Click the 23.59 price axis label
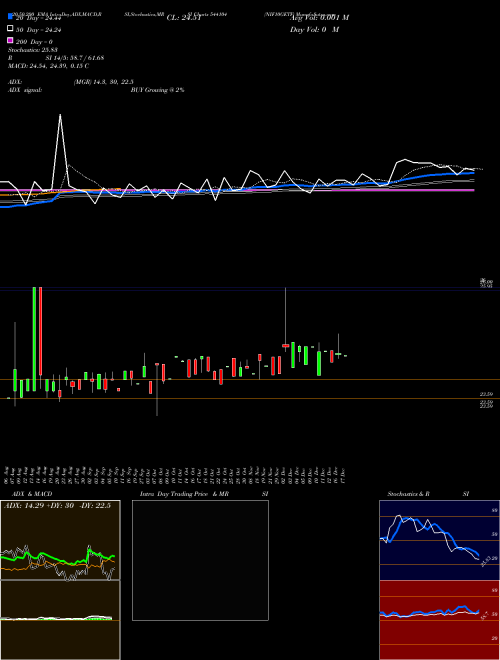500x660 pixels. 486,394
